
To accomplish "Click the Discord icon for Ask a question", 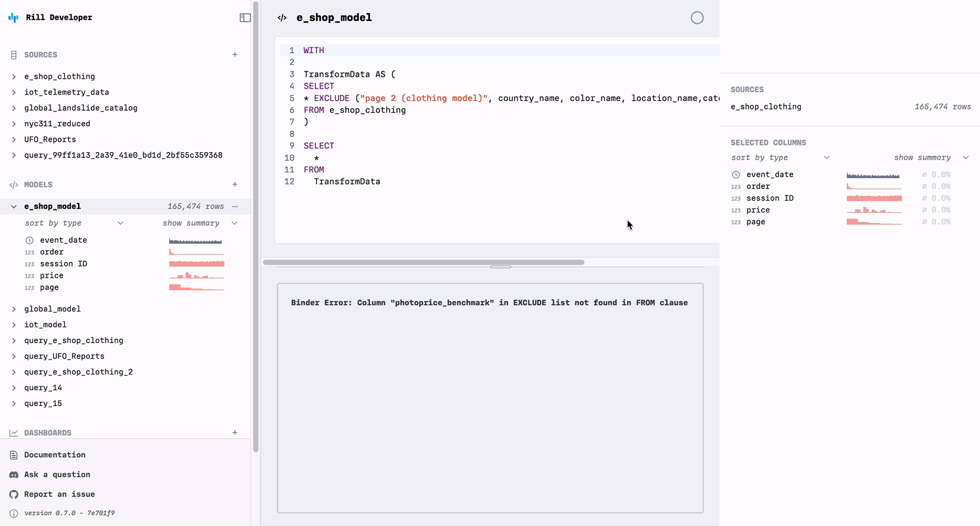I will pyautogui.click(x=14, y=474).
